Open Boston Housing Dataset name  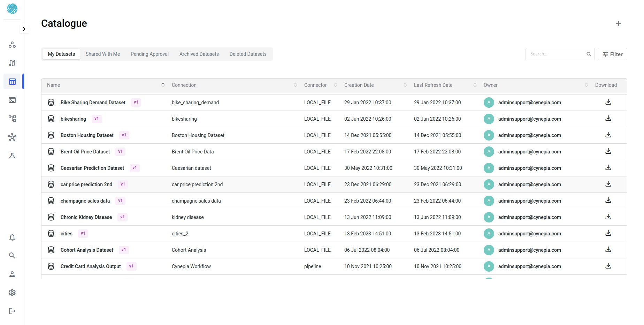click(87, 135)
